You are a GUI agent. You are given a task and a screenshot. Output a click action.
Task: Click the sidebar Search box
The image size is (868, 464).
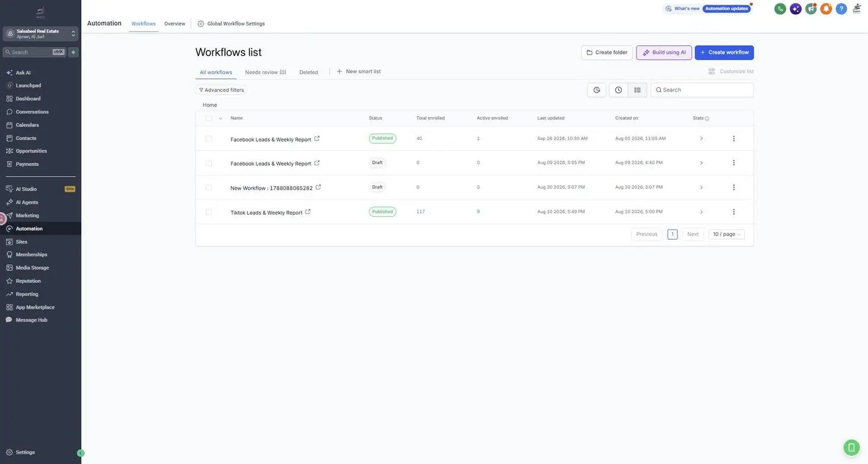[x=35, y=52]
